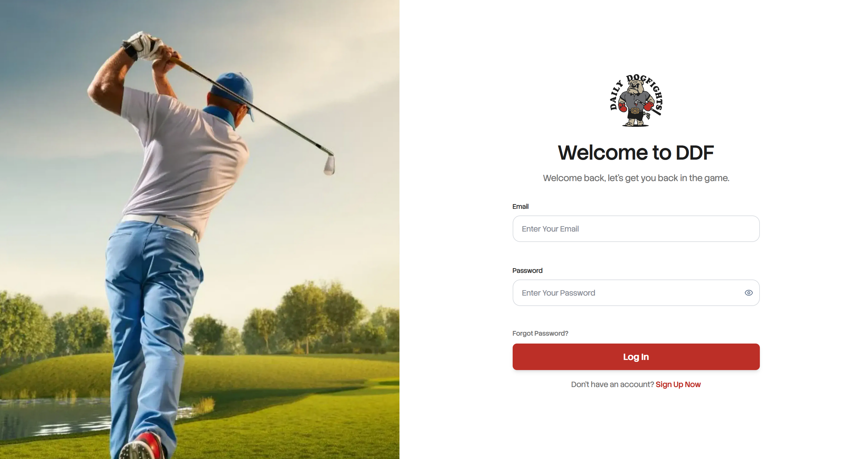This screenshot has height=459, width=868.
Task: Click the Don't have an account text
Action: tap(612, 385)
